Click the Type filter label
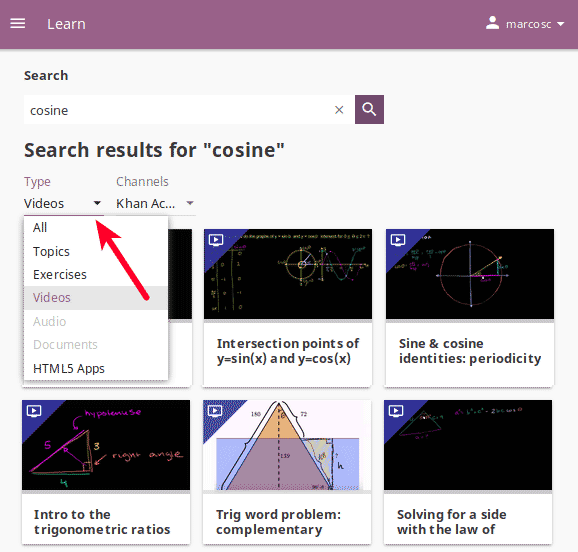Image resolution: width=578 pixels, height=552 pixels. click(37, 182)
